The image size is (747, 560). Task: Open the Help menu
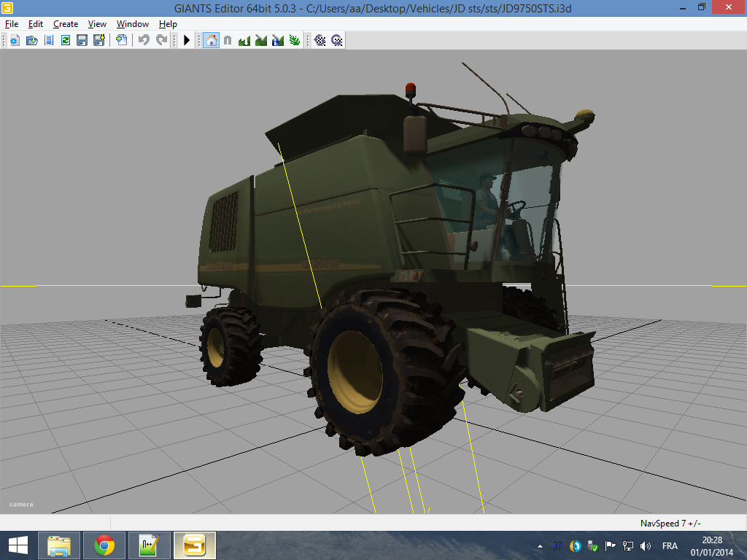[x=169, y=24]
